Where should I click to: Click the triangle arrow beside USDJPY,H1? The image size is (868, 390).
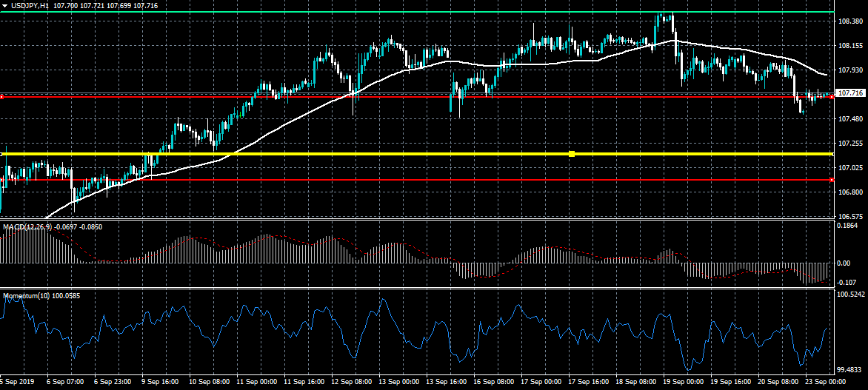pyautogui.click(x=4, y=4)
